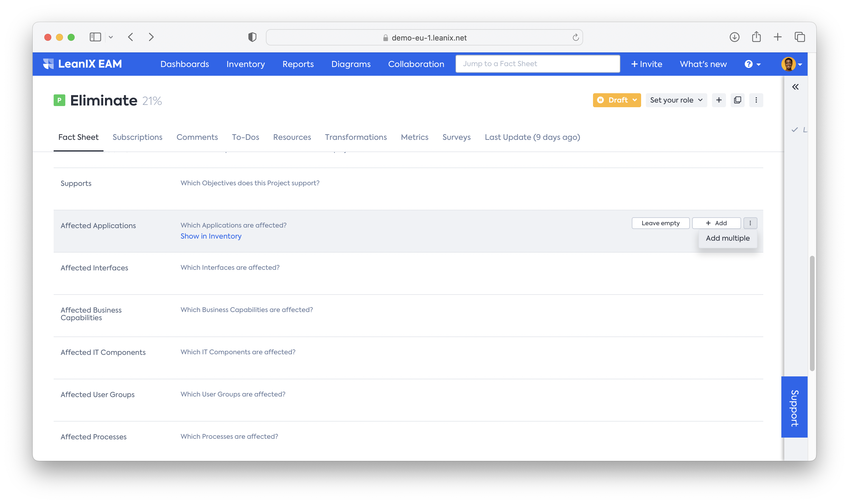The image size is (849, 504).
Task: Click Safari share icon
Action: (x=756, y=37)
